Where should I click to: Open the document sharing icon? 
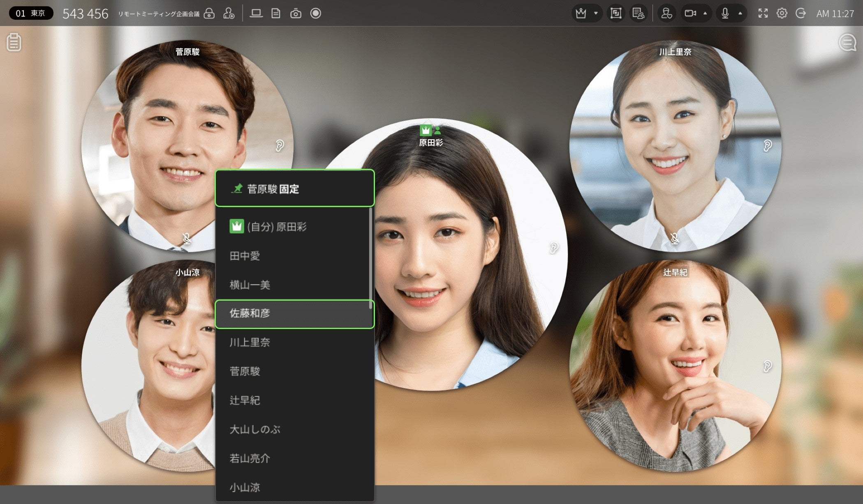point(276,14)
